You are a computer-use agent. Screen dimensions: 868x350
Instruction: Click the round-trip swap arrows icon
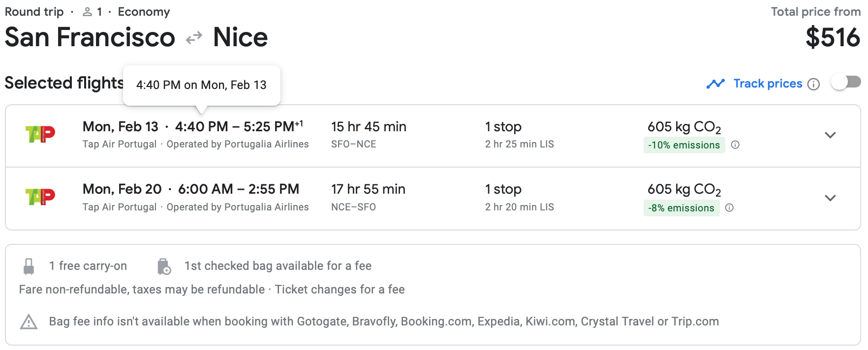point(194,38)
